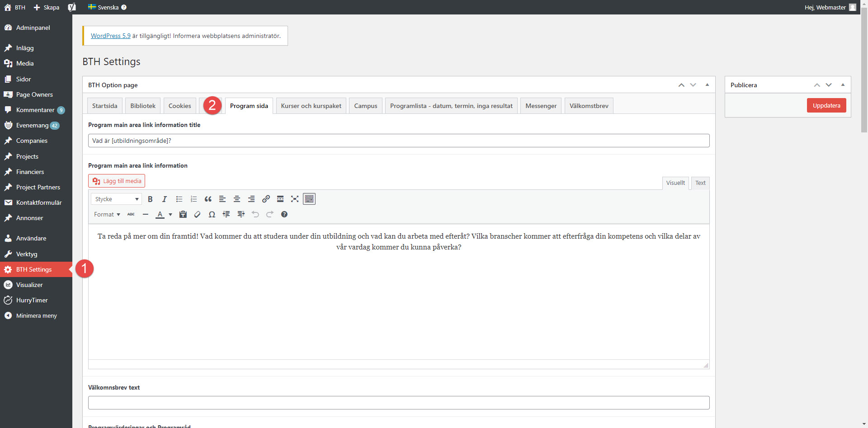Insert Read More tag

click(280, 199)
